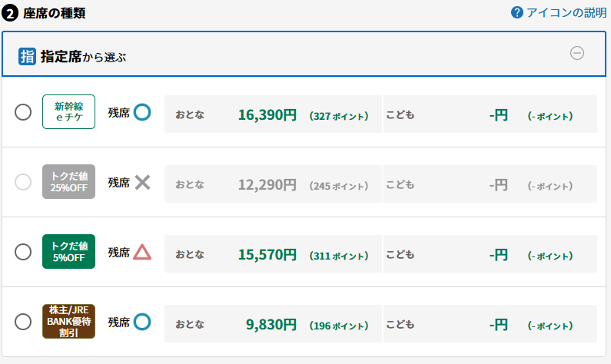The width and height of the screenshot is (611, 364).
Task: Click the 新幹線eチケ ticket badge
Action: pos(68,113)
